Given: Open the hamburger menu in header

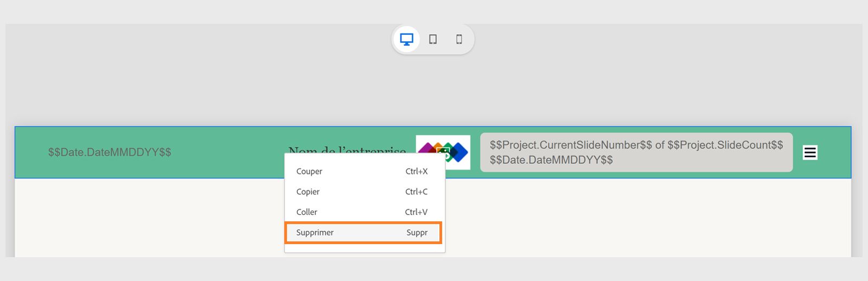Looking at the screenshot, I should pyautogui.click(x=810, y=152).
